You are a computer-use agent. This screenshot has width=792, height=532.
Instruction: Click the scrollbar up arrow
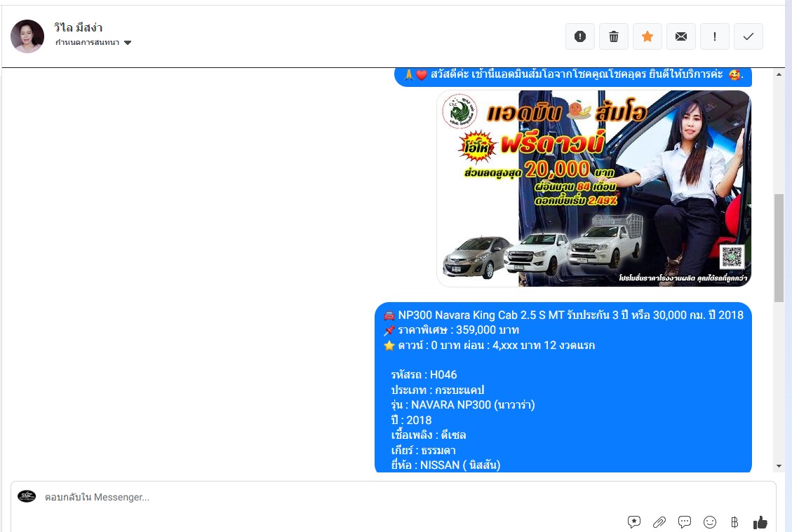pyautogui.click(x=779, y=75)
